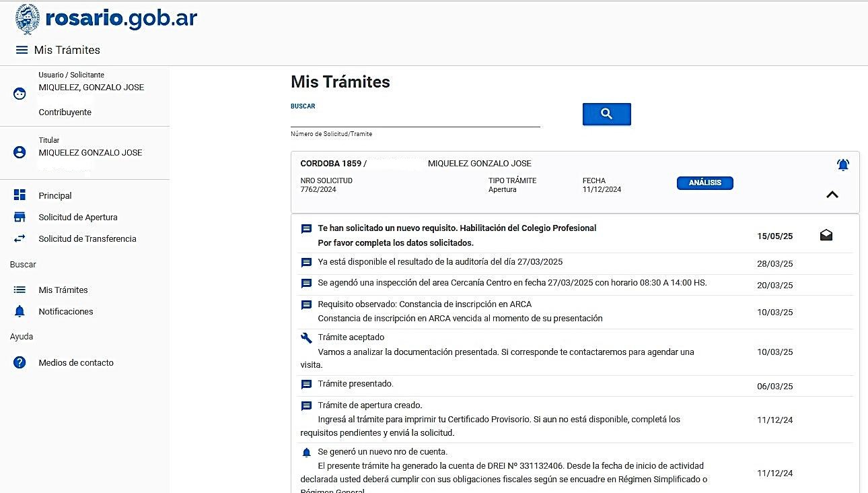Select the Requisito observado Constancia ARCA message
This screenshot has height=493, width=868.
[425, 304]
